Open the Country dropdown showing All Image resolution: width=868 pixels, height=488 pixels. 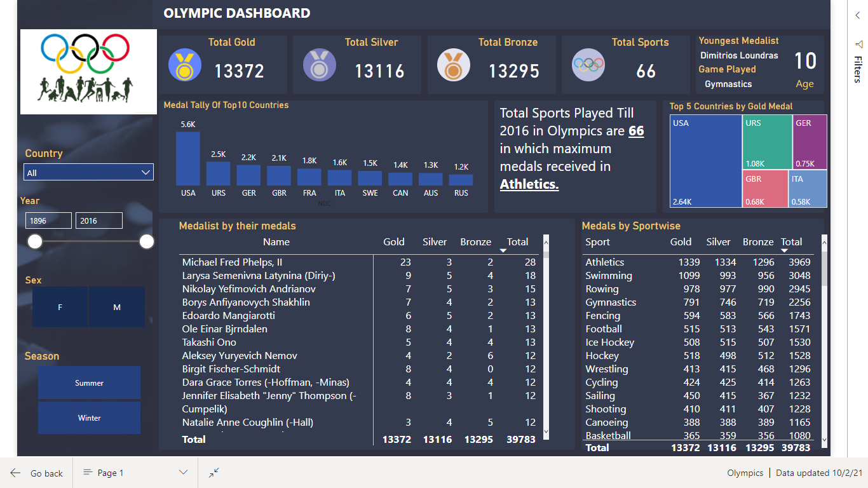(x=88, y=172)
